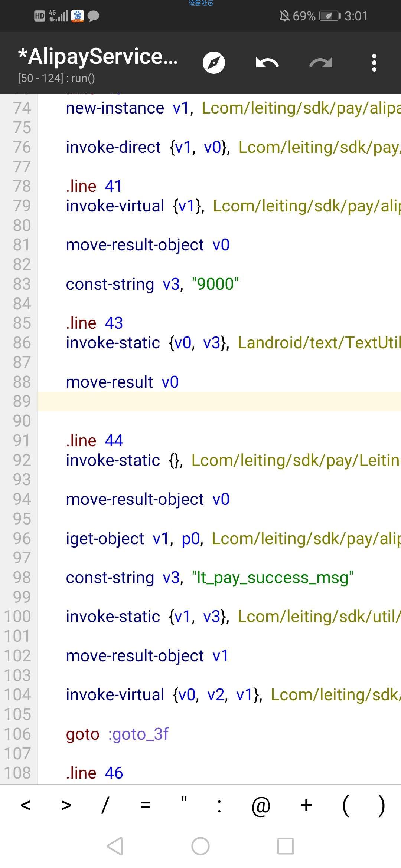Select line number 100 in gutter

17,617
